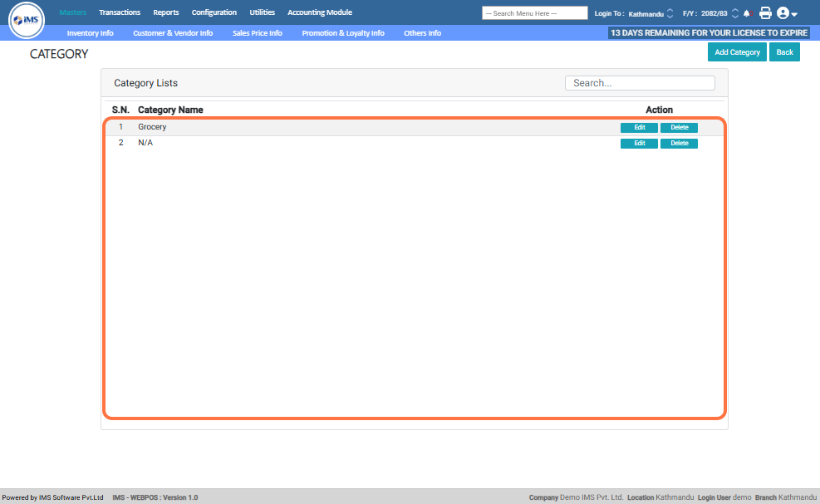Click the IMS logo icon
The height and width of the screenshot is (504, 820).
(26, 21)
